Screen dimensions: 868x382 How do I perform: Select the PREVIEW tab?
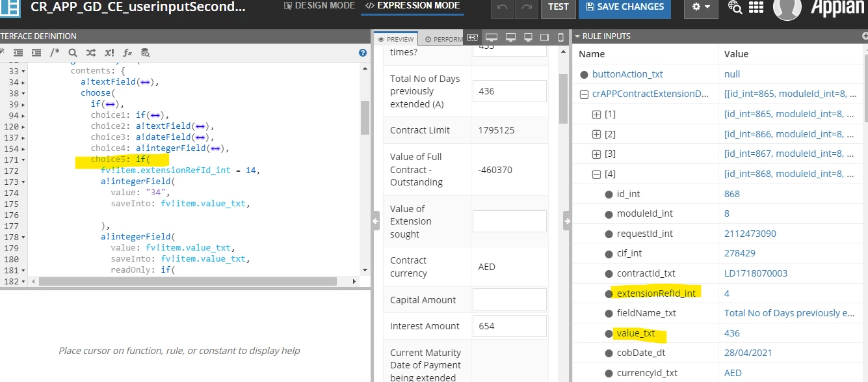pyautogui.click(x=396, y=39)
